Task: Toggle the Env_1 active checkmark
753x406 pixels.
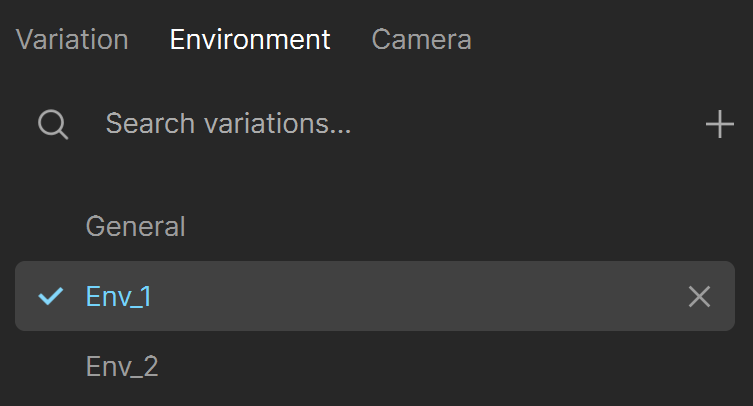Action: [x=50, y=296]
